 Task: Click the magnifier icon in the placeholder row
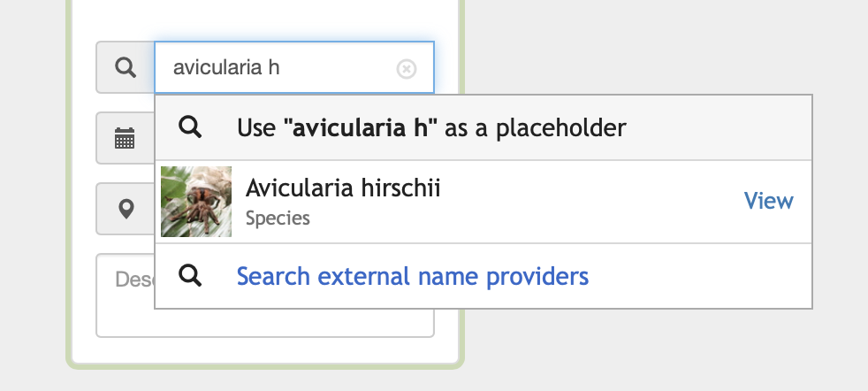click(190, 126)
